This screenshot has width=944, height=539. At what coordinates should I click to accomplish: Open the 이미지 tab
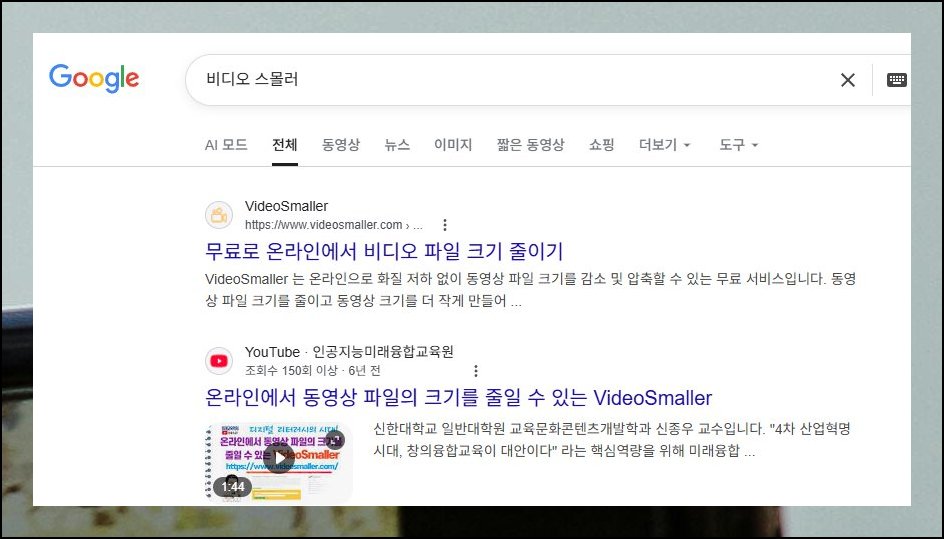point(453,145)
